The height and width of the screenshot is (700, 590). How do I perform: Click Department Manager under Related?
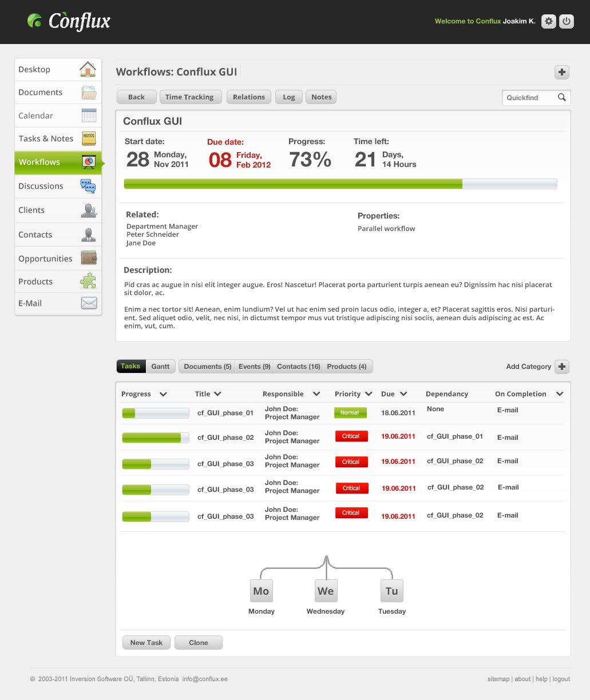click(162, 226)
